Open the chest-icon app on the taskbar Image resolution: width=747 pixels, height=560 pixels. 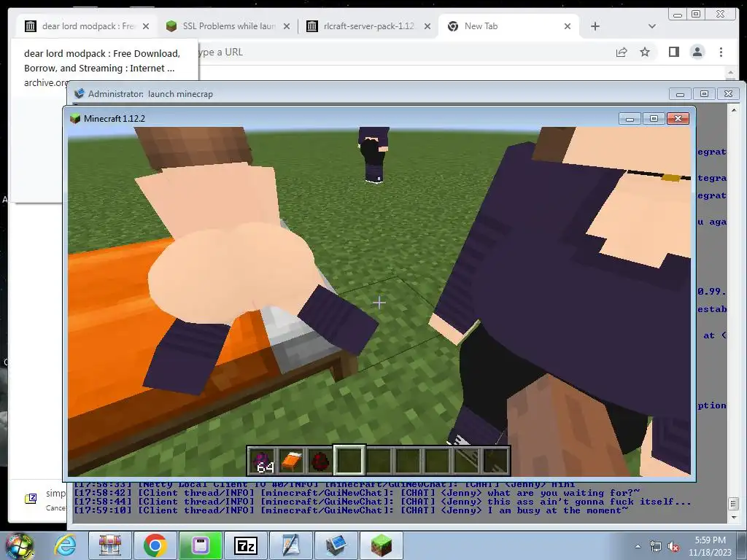click(110, 545)
